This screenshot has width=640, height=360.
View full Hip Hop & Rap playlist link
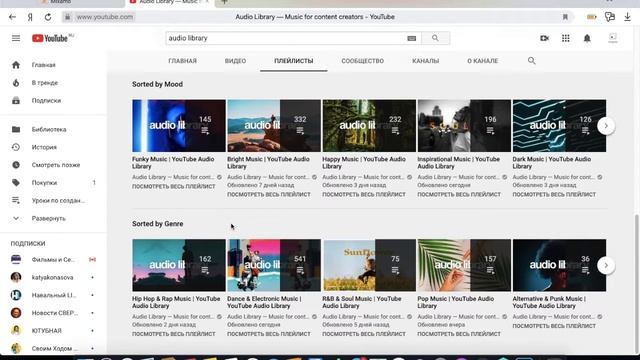point(173,334)
